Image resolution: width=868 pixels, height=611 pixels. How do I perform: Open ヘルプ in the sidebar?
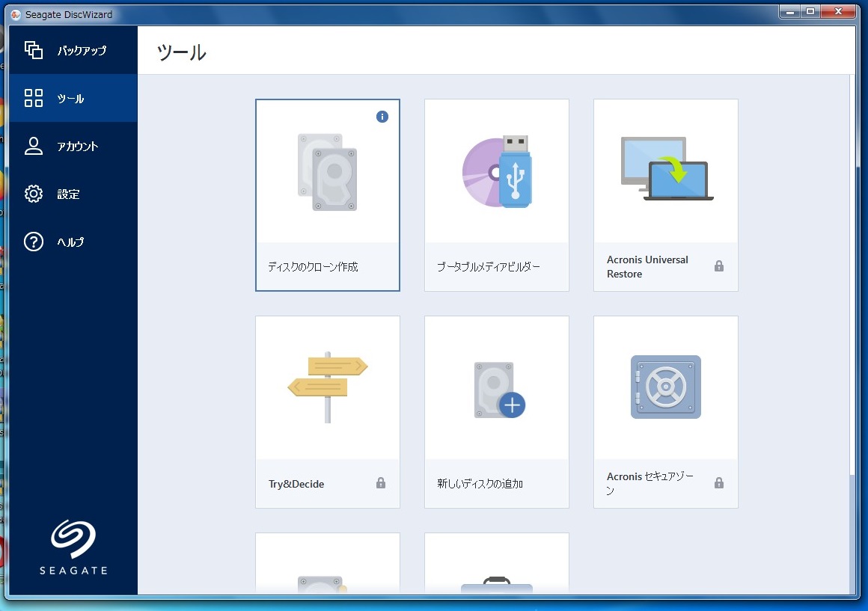click(73, 242)
